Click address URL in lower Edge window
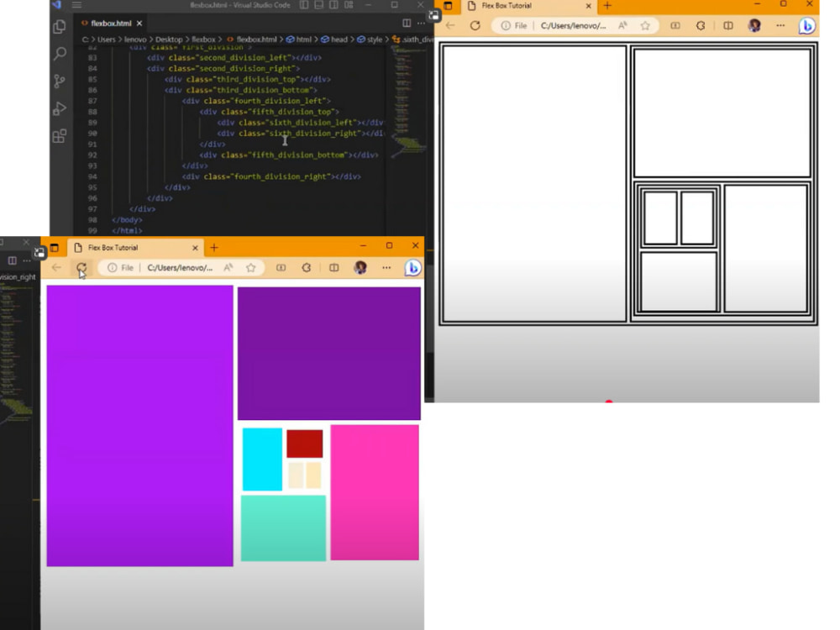This screenshot has height=630, width=840. (x=180, y=267)
